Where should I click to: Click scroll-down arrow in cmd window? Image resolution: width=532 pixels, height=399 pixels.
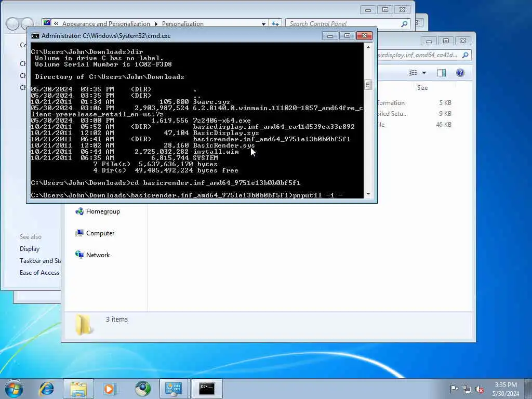tap(368, 194)
